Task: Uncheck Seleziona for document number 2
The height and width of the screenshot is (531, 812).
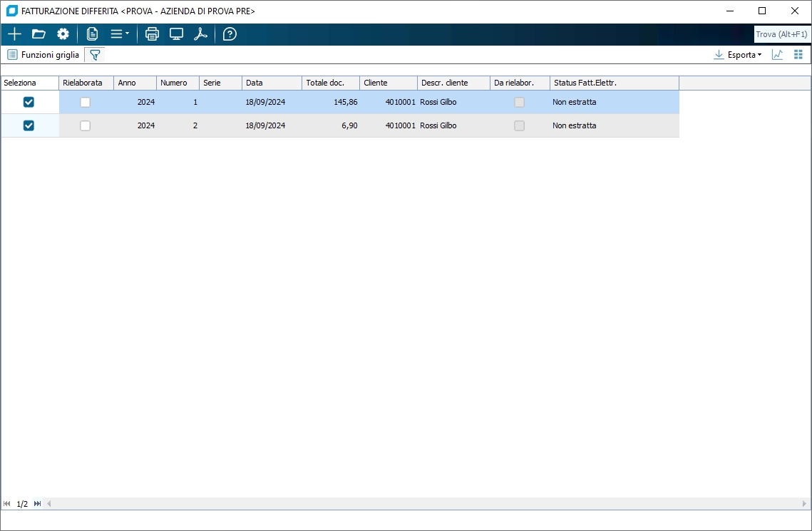Action: (x=29, y=125)
